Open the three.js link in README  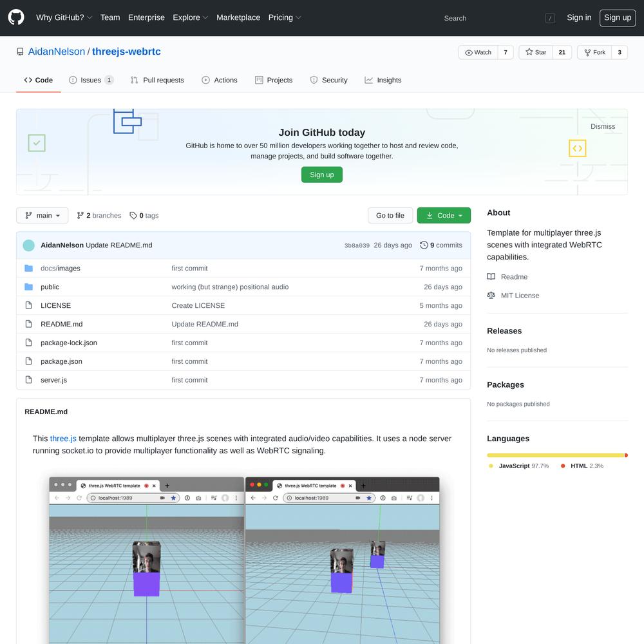click(x=63, y=439)
